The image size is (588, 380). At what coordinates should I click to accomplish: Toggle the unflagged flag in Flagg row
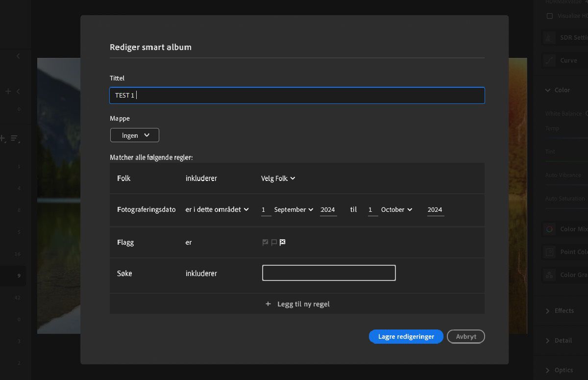(x=273, y=242)
